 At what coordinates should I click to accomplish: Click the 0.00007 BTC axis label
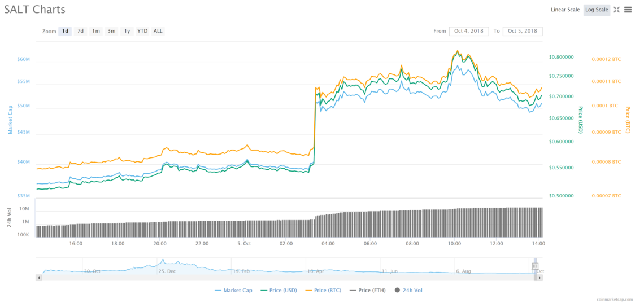[606, 196]
